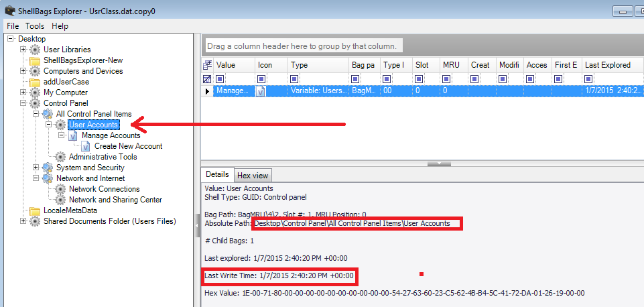
Task: Click the gear icon beside User Libraries
Action: point(35,50)
